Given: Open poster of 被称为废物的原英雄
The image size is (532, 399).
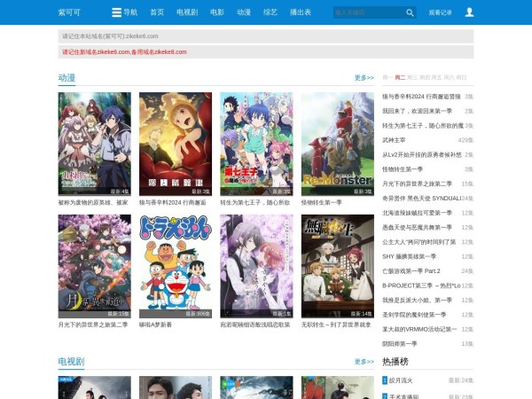Looking at the screenshot, I should coord(94,144).
